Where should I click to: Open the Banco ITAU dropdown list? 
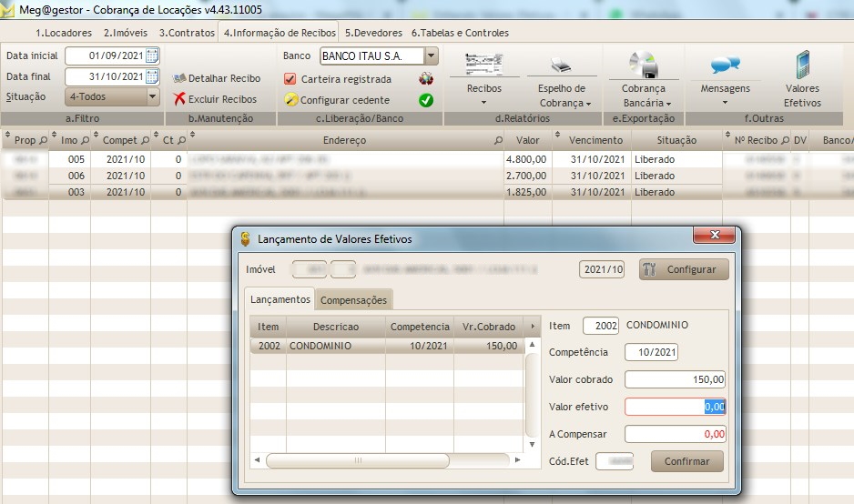(431, 56)
